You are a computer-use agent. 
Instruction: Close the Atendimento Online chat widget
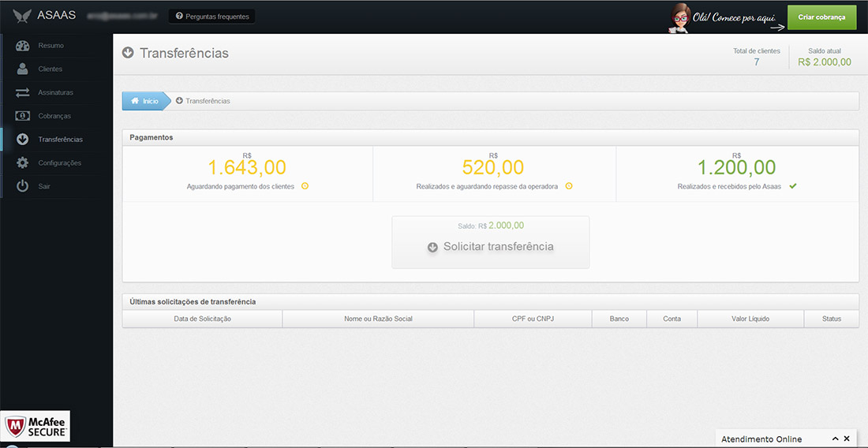pos(847,439)
